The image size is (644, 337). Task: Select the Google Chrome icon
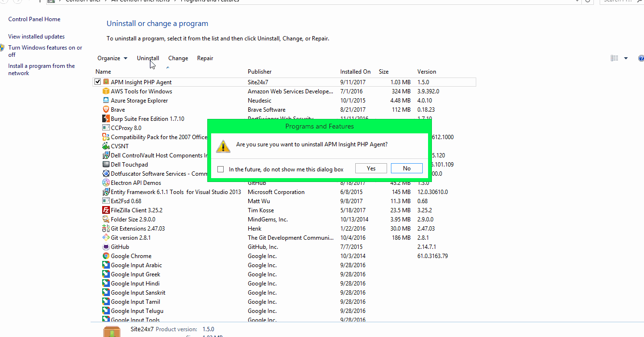click(x=106, y=256)
